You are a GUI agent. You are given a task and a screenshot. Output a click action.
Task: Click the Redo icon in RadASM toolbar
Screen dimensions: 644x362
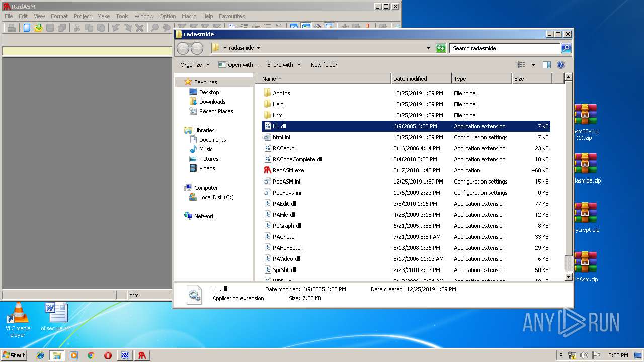click(x=128, y=28)
